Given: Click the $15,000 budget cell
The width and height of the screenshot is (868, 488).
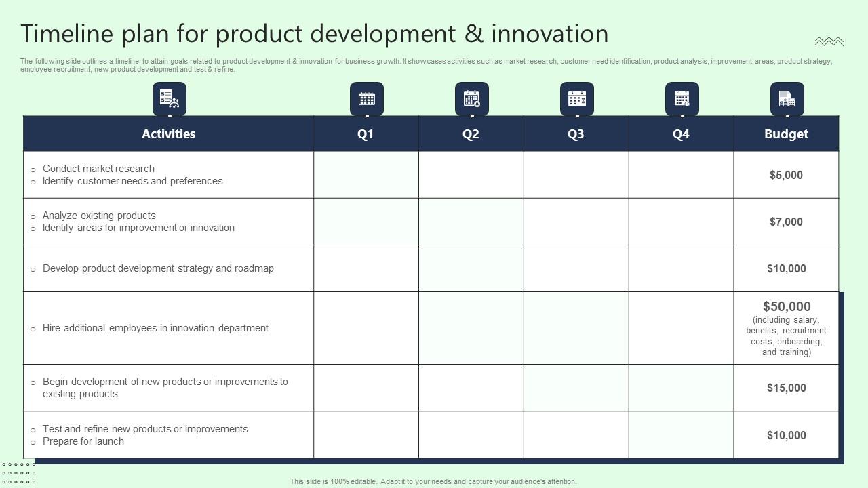Looking at the screenshot, I should (787, 388).
